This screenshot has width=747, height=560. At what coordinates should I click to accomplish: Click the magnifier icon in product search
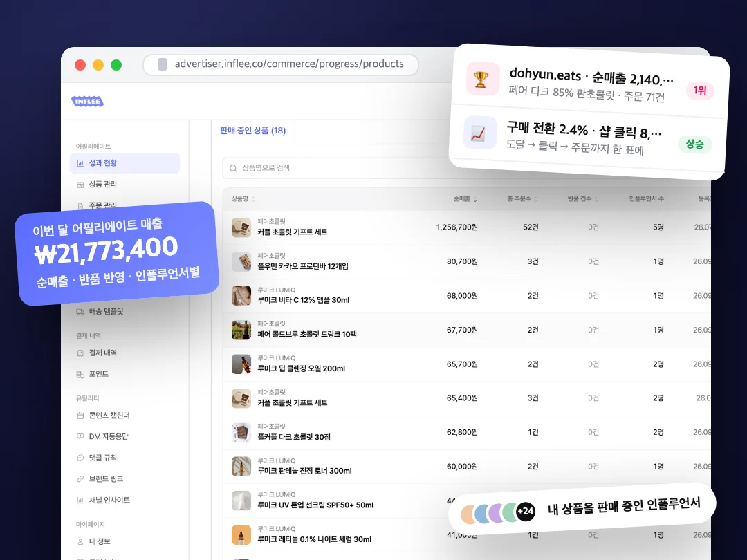(x=233, y=168)
